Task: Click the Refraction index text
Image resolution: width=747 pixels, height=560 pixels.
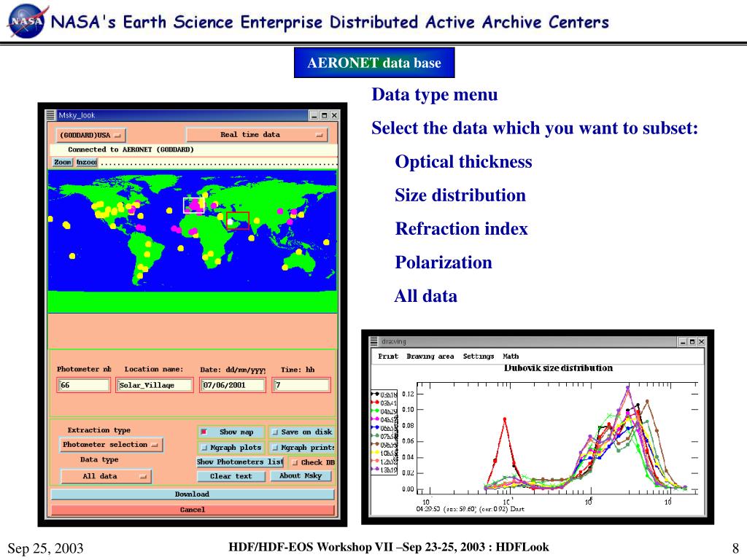Action: click(x=462, y=228)
